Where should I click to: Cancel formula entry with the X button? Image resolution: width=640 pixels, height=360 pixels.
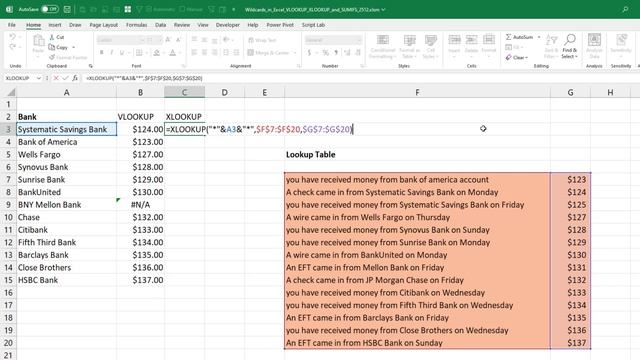[56, 78]
